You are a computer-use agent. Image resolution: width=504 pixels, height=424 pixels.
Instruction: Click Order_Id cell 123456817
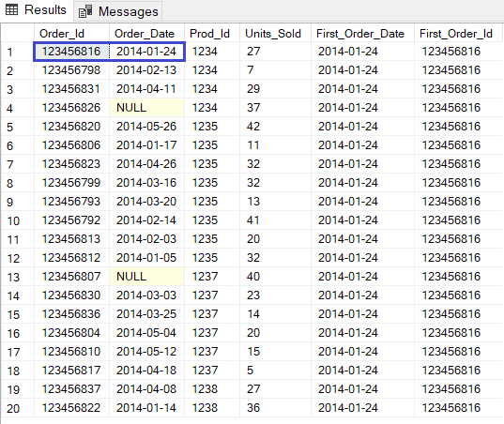point(71,371)
